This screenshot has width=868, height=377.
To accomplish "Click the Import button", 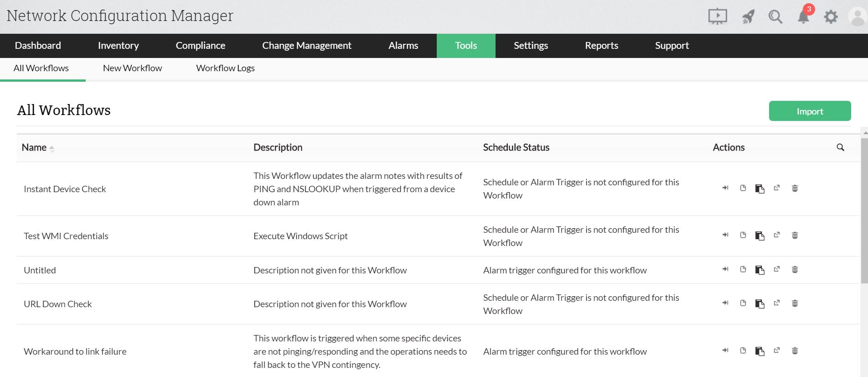I will pyautogui.click(x=810, y=111).
